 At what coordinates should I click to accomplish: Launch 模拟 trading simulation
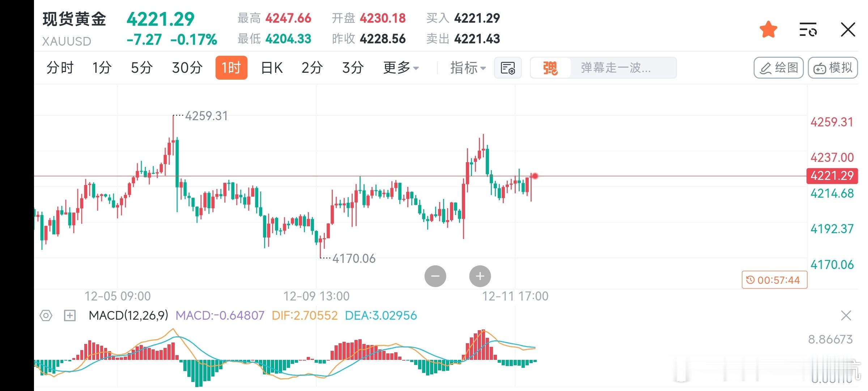832,67
